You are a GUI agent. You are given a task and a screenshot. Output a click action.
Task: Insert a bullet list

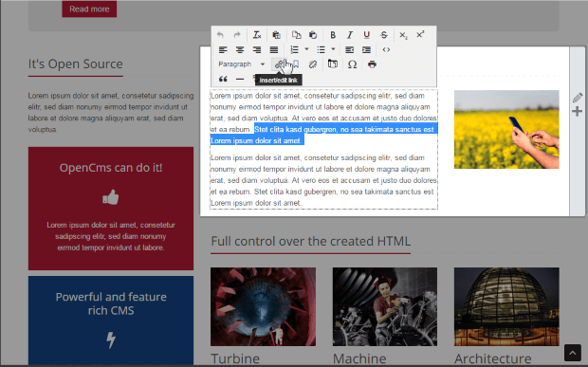321,49
